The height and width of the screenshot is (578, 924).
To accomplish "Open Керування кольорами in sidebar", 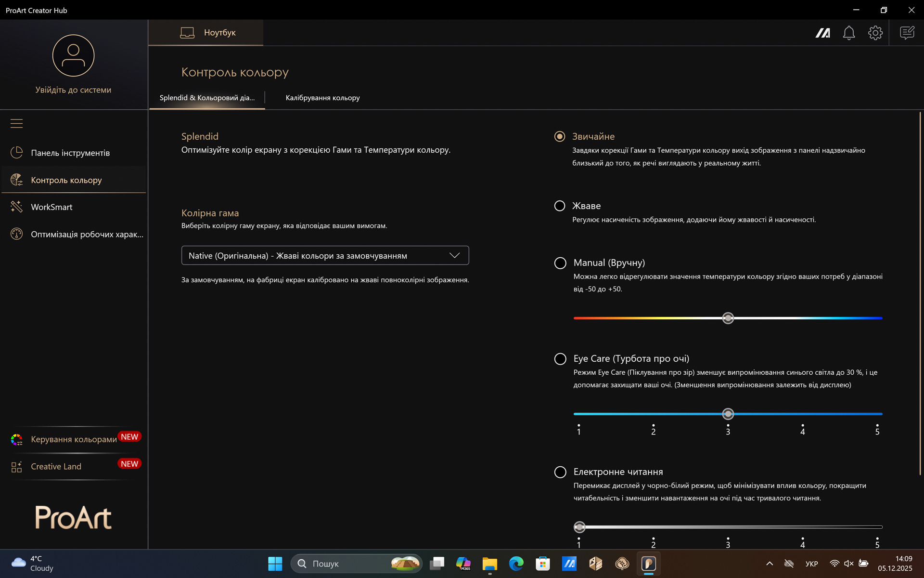I will pos(74,439).
